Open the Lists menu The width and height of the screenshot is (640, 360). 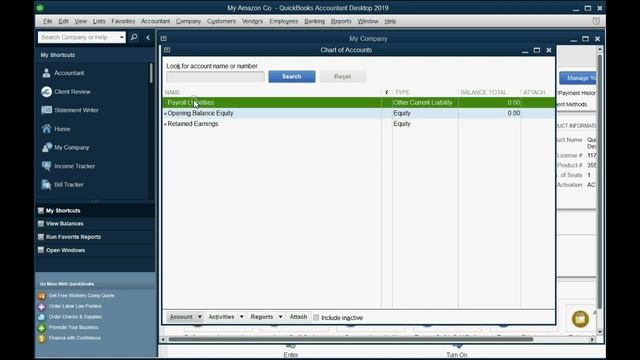point(99,21)
